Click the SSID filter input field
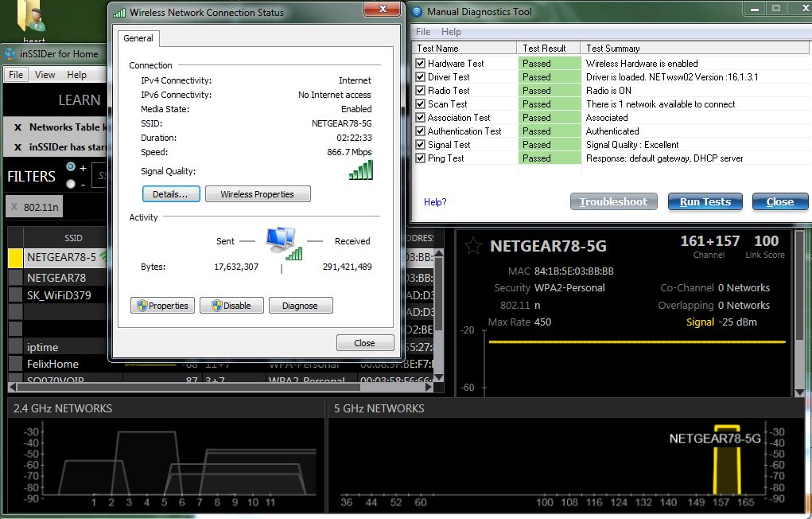The image size is (812, 519). click(x=99, y=176)
